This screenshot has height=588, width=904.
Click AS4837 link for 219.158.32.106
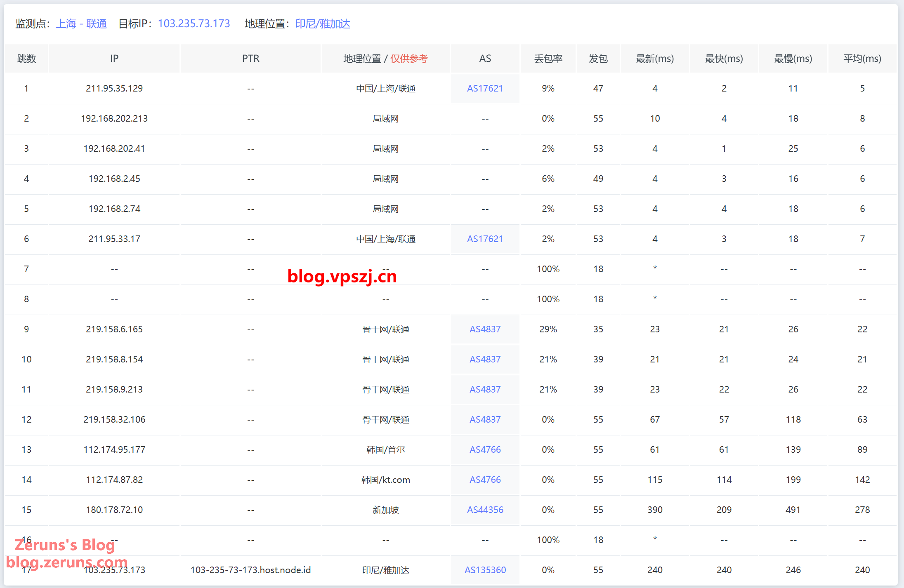pos(485,419)
